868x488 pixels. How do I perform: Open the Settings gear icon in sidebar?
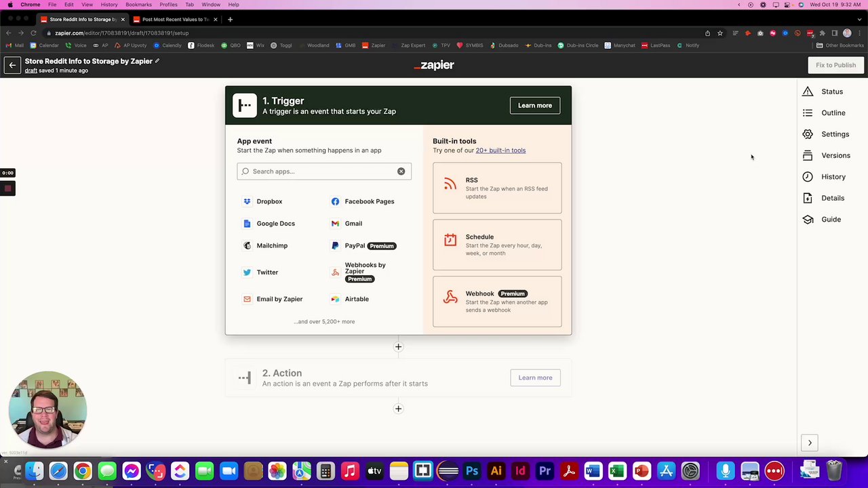click(808, 134)
